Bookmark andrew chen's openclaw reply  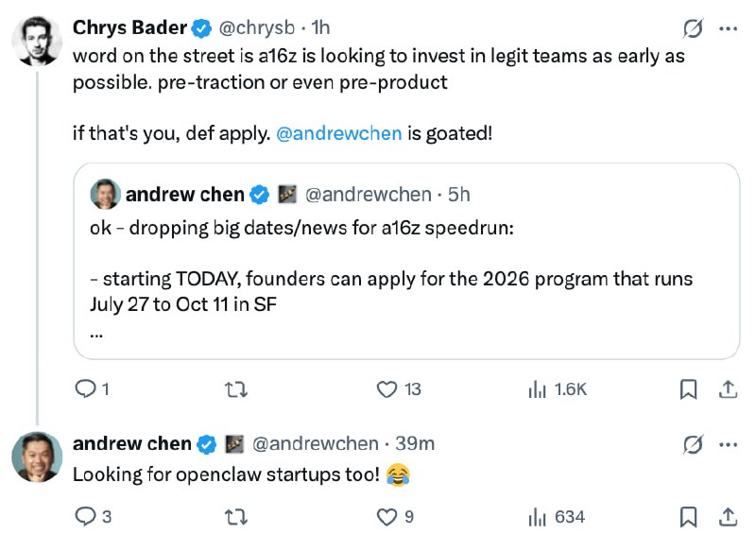[689, 516]
